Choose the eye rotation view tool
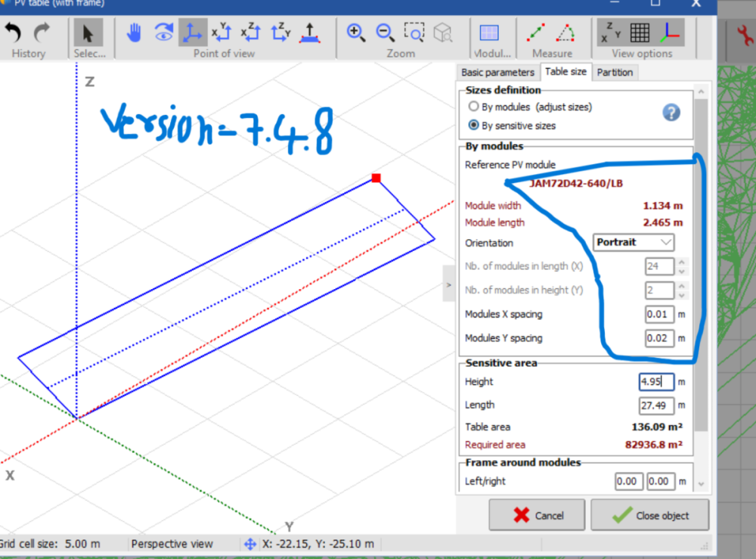756x559 pixels. click(165, 32)
